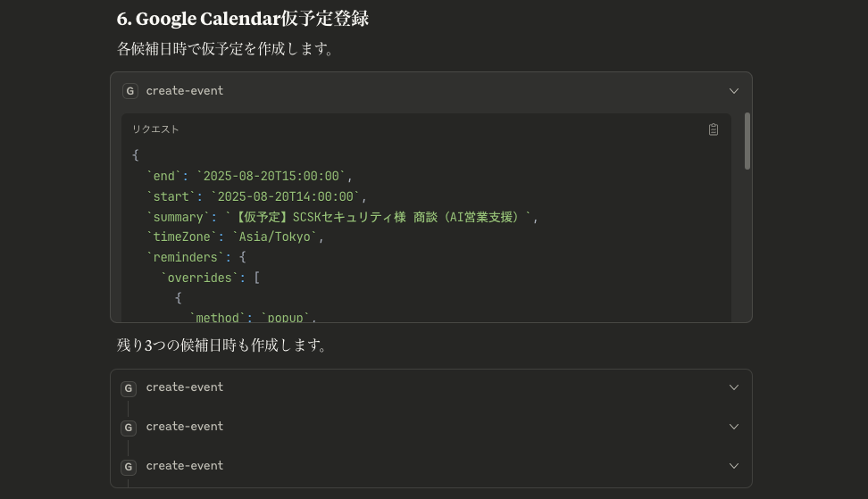This screenshot has height=499, width=868.
Task: Click the start value '2025-08-20T14:00:00'
Action: coord(285,196)
